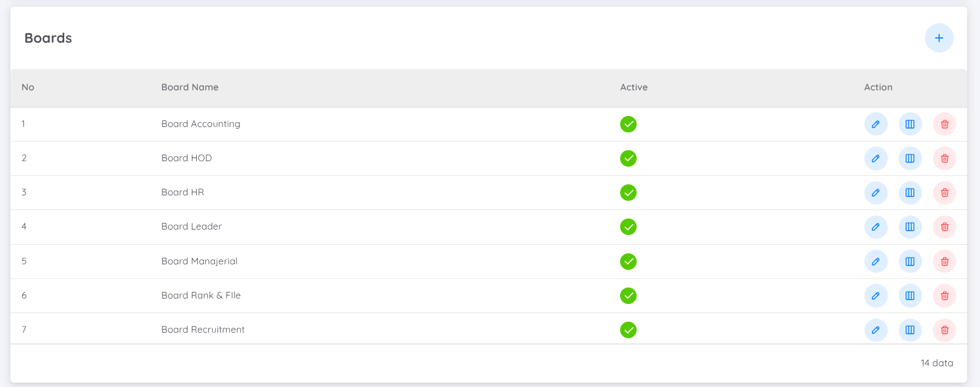This screenshot has height=387, width=980.
Task: Click the plus icon to add board
Action: click(x=939, y=38)
